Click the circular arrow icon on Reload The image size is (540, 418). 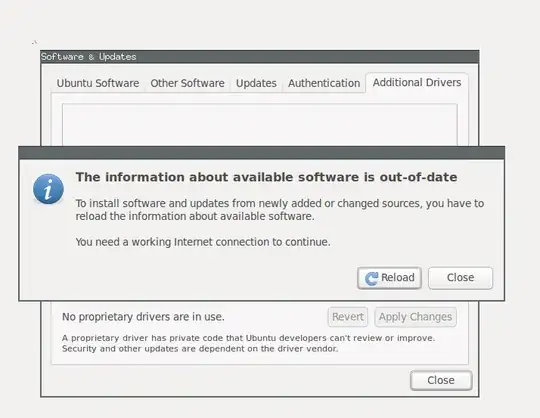click(371, 278)
